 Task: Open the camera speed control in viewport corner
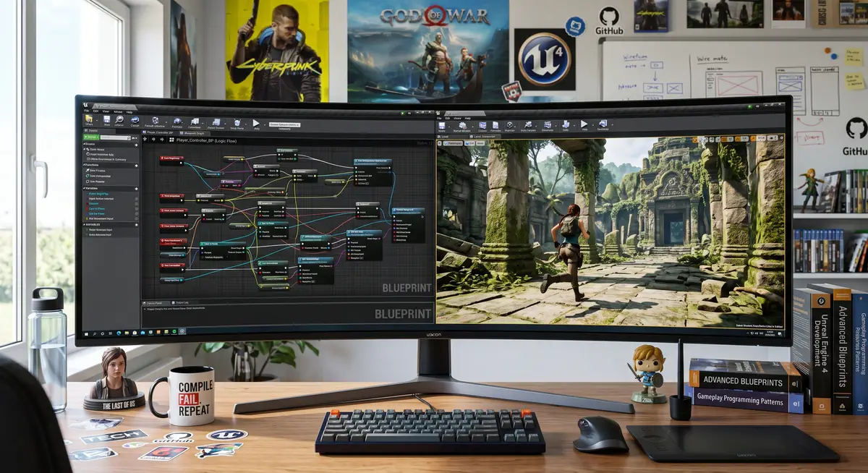(773, 138)
